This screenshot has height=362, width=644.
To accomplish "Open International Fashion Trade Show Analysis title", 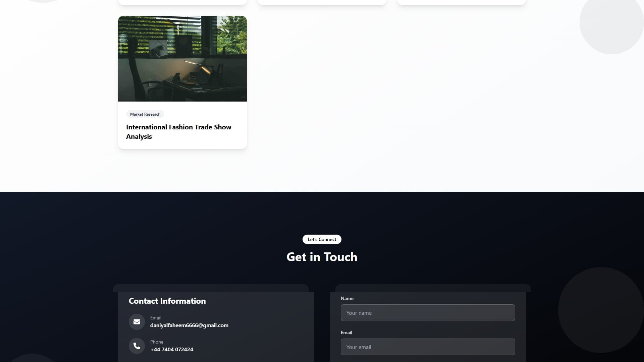I will 179,132.
